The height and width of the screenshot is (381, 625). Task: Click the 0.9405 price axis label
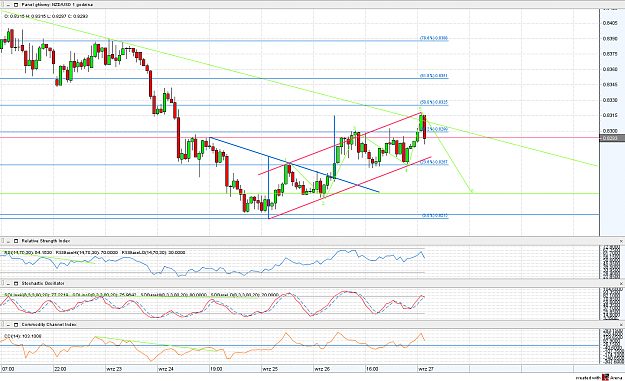pyautogui.click(x=610, y=23)
